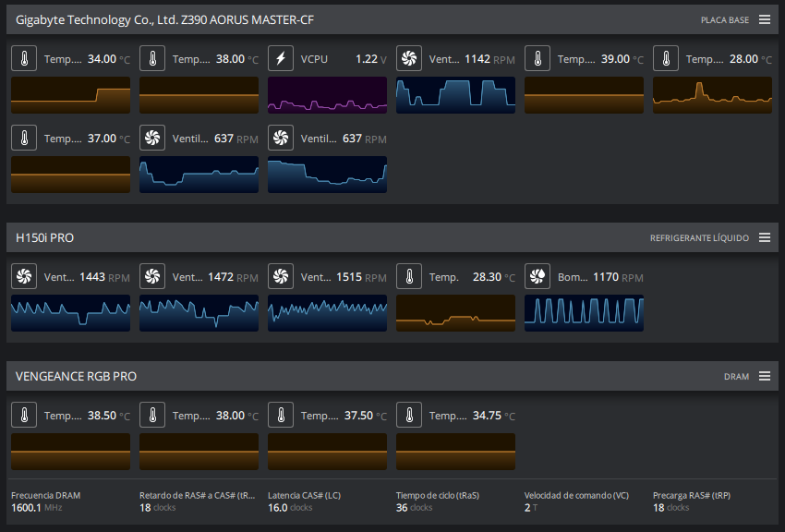Image resolution: width=785 pixels, height=532 pixels.
Task: Click the 2 T command rate value
Action: click(x=531, y=507)
